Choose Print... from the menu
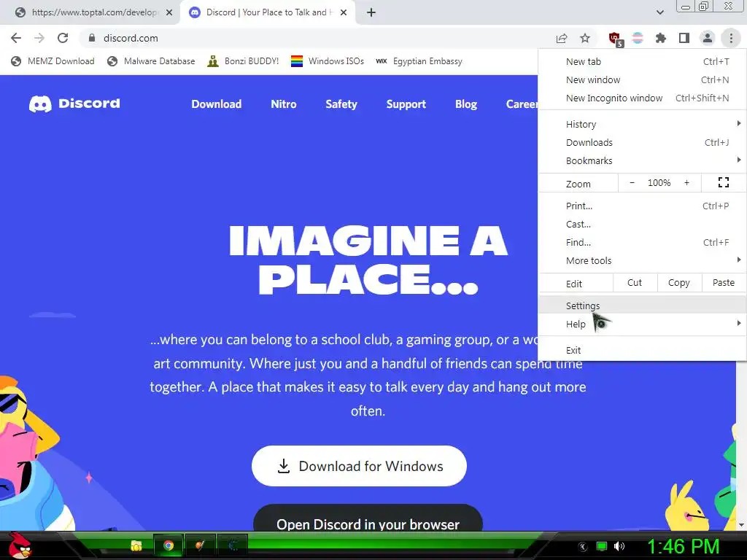 pos(642,206)
